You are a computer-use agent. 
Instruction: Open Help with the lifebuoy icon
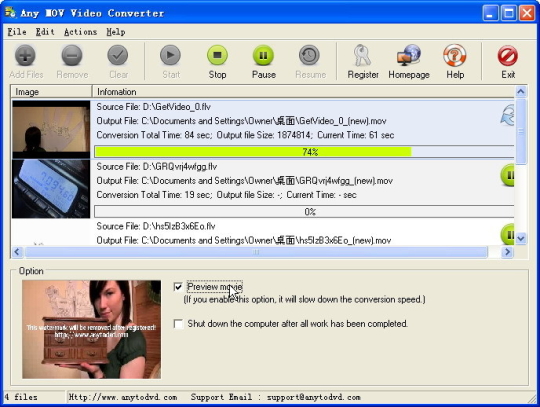click(455, 55)
